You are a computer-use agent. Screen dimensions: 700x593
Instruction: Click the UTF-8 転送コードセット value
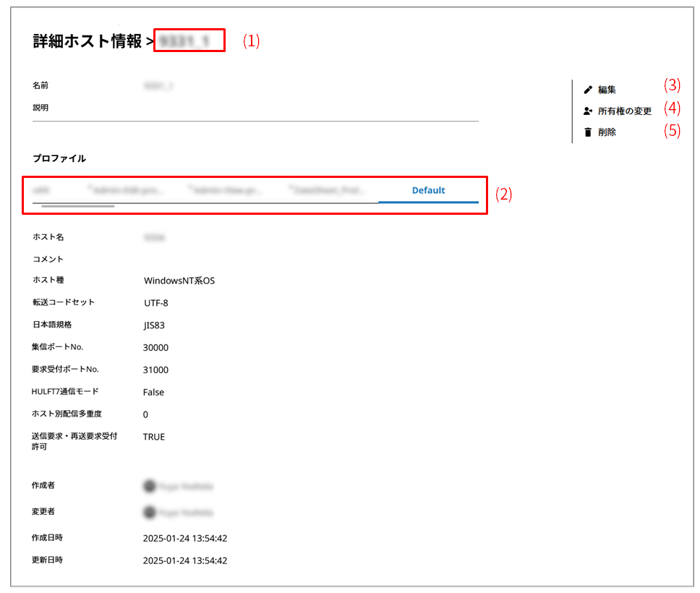(155, 303)
